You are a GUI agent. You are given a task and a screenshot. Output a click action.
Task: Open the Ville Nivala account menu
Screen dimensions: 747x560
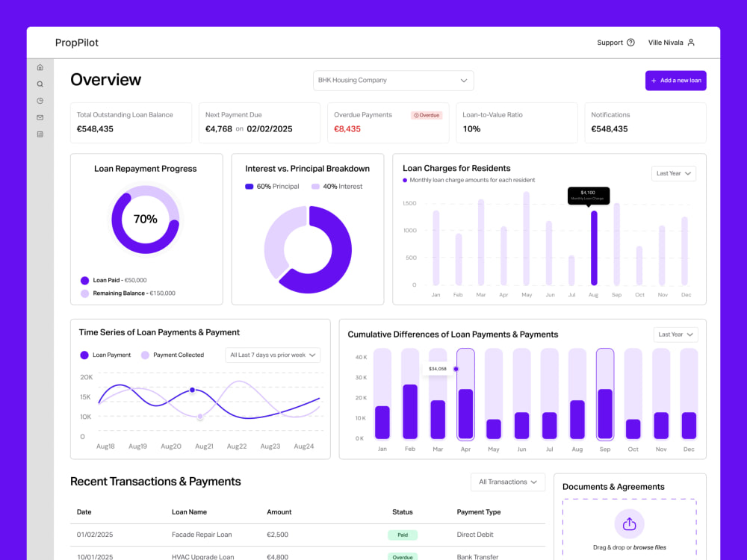(x=672, y=43)
